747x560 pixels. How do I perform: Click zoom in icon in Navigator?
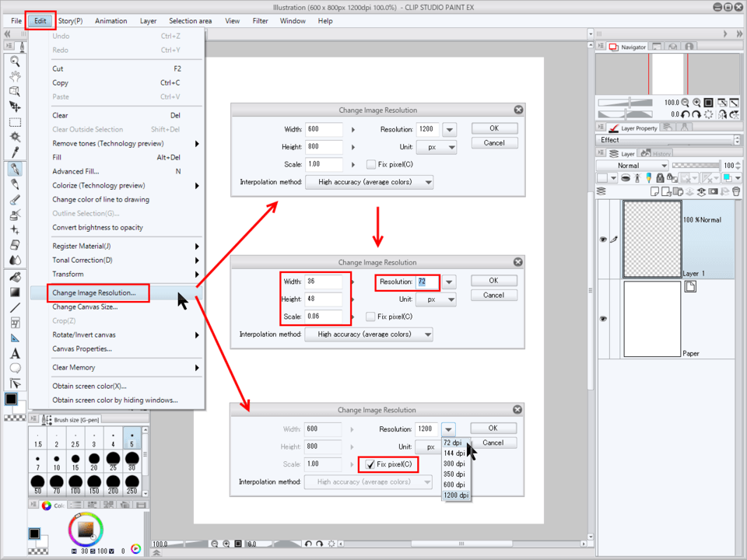click(x=696, y=103)
